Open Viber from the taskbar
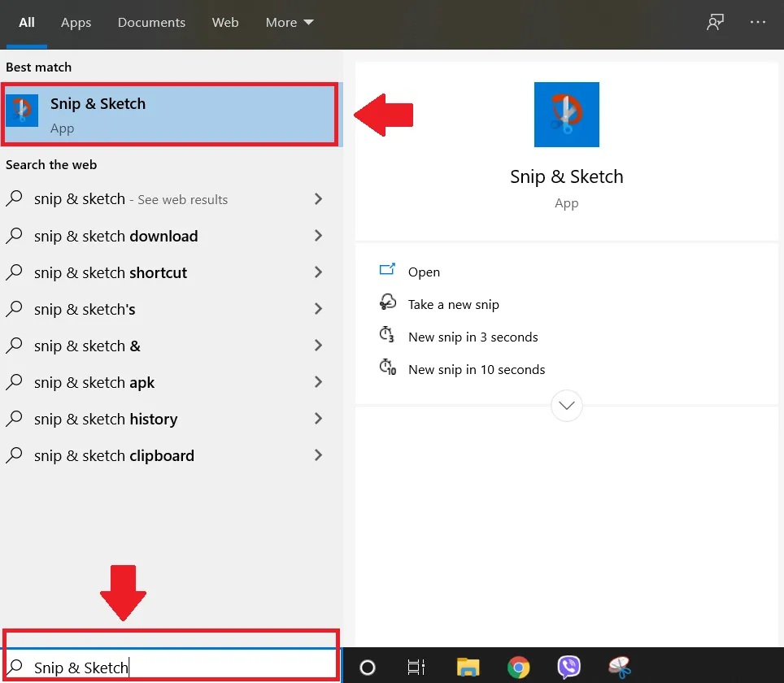The width and height of the screenshot is (784, 683). [x=569, y=668]
